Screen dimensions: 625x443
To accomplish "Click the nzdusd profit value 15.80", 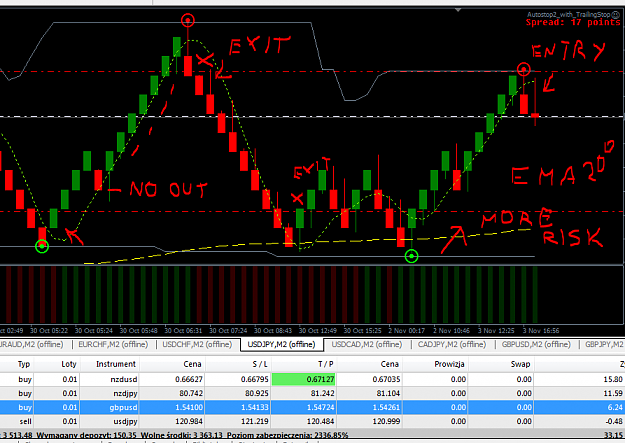I will (x=613, y=379).
